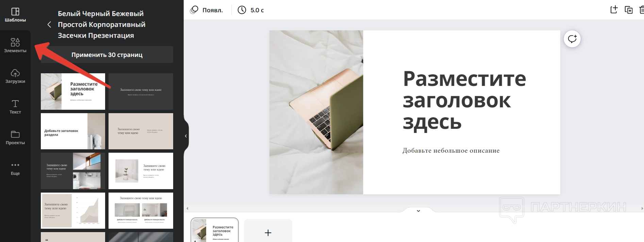Select page 1 thumbnail in the filmstrip
644x242 pixels.
coord(214,230)
